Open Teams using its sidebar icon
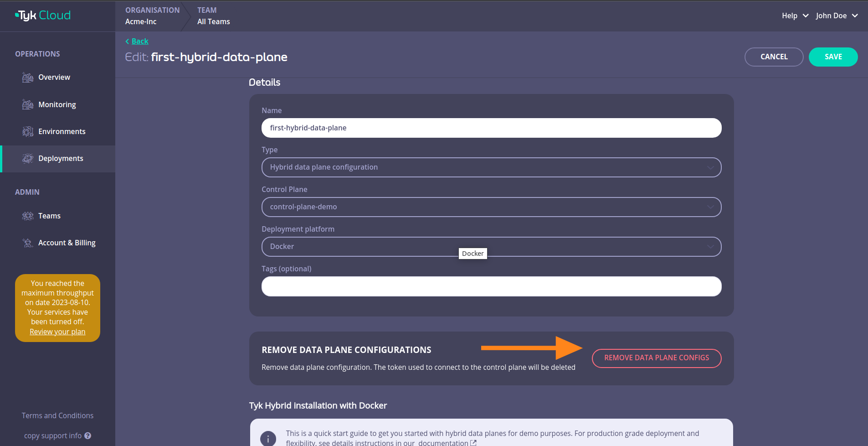This screenshot has width=868, height=446. (27, 215)
